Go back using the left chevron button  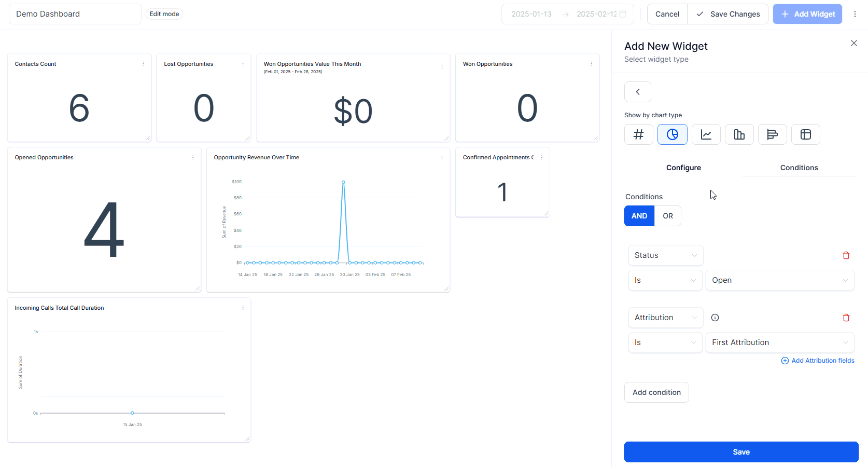[638, 92]
